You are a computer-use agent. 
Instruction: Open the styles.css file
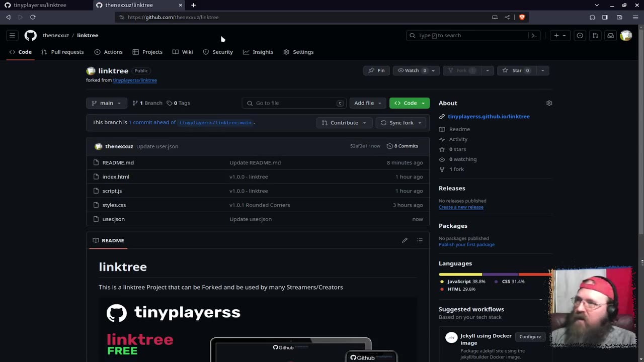[x=114, y=205]
